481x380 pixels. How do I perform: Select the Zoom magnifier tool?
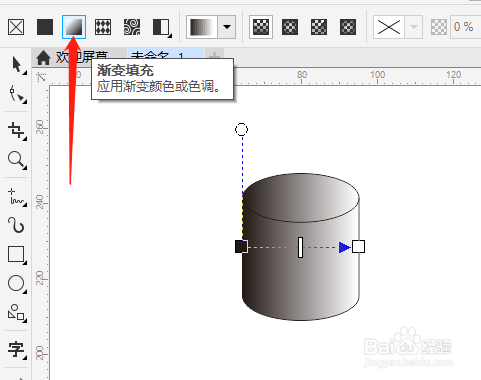[x=17, y=160]
